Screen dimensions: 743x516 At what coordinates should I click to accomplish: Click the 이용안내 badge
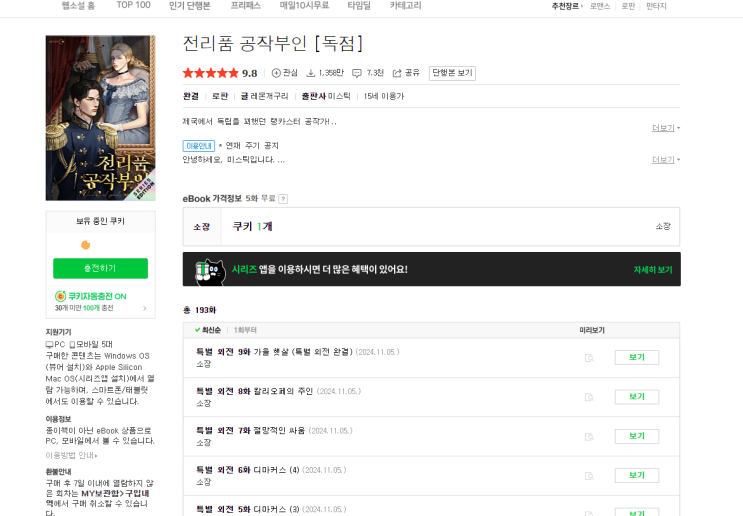point(199,146)
